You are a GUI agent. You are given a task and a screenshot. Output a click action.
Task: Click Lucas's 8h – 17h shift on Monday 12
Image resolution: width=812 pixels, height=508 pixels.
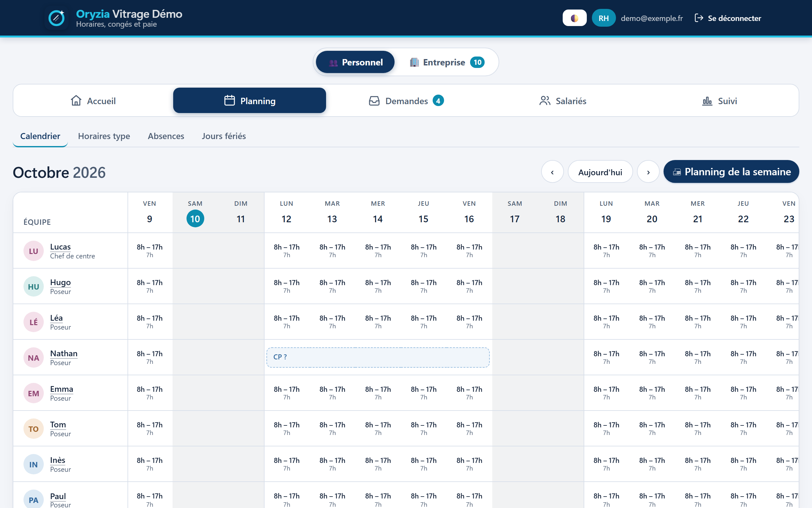286,251
